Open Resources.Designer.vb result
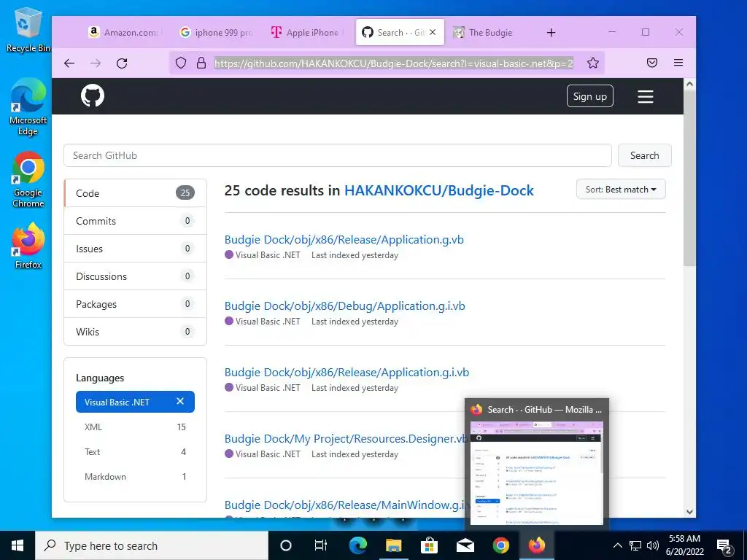 (x=345, y=438)
